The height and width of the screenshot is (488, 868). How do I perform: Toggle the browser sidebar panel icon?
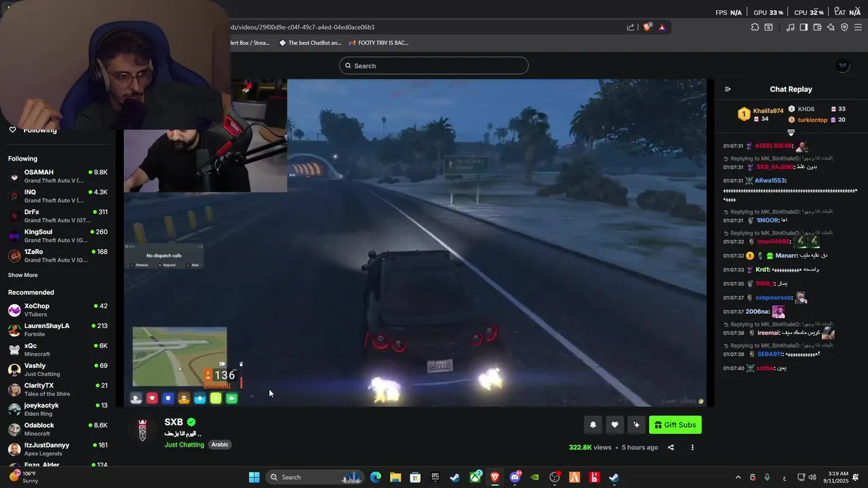point(804,27)
